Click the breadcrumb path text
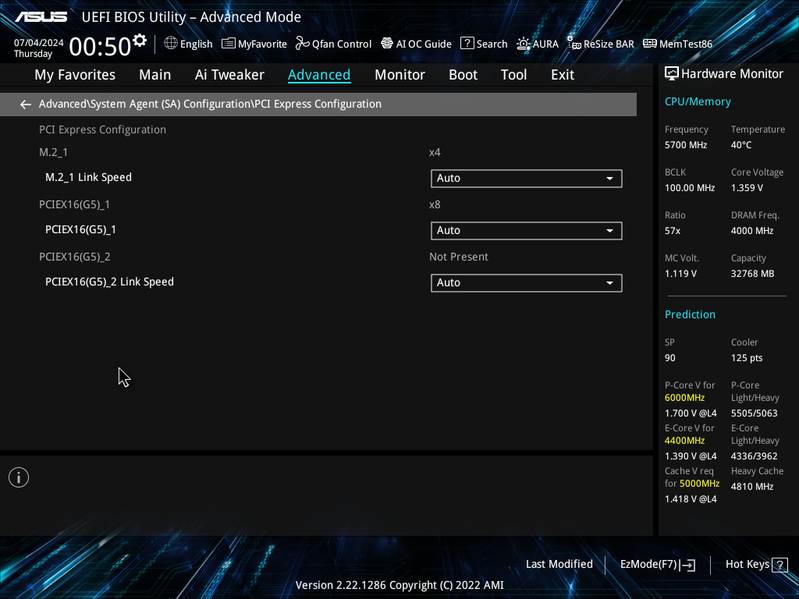 coord(210,104)
